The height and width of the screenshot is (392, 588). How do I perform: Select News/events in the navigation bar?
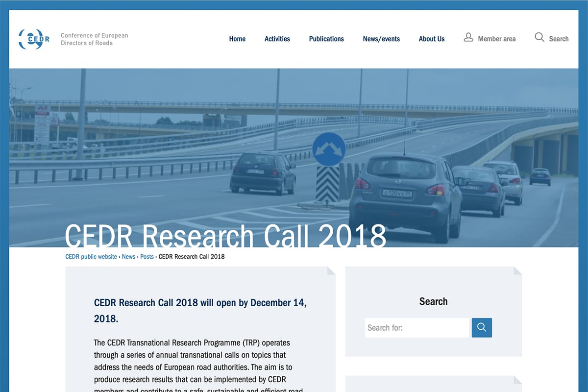click(x=381, y=39)
